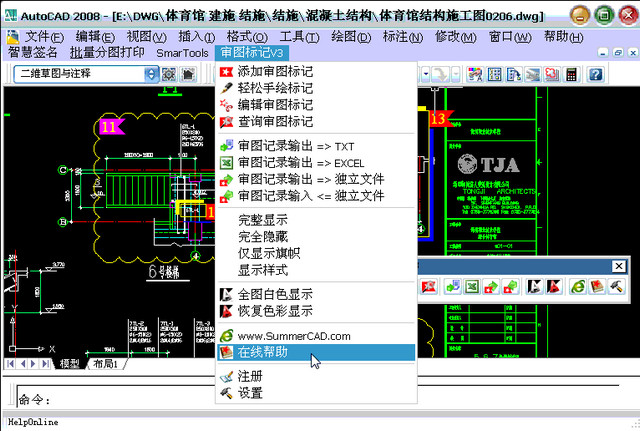The width and height of the screenshot is (640, 431).
Task: Click the 命令 command line input
Action: (x=300, y=399)
